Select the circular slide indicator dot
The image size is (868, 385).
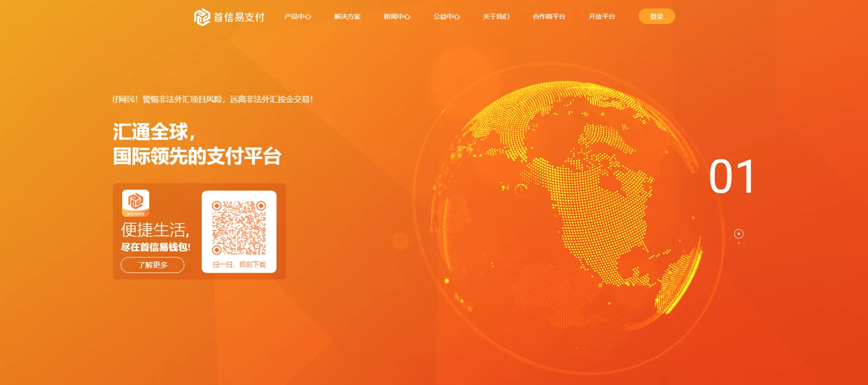click(738, 234)
